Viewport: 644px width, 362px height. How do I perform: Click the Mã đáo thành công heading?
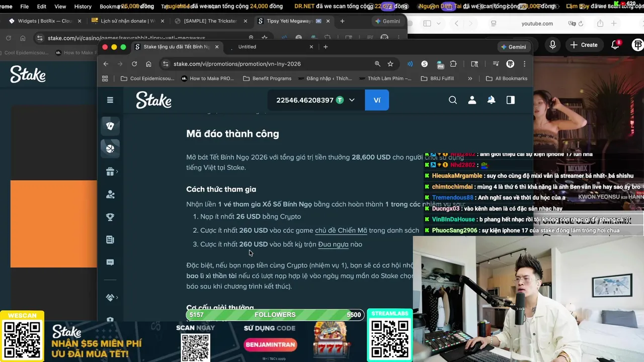232,134
